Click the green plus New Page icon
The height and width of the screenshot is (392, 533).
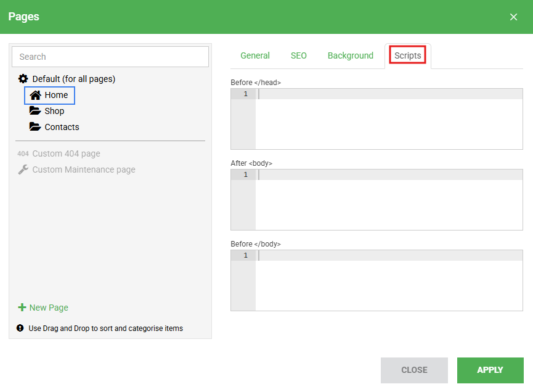coord(22,308)
